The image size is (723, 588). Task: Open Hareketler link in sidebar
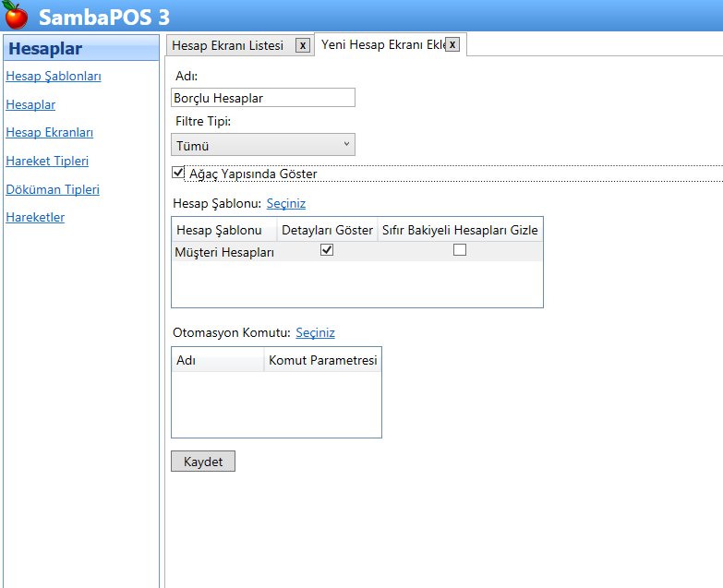click(35, 218)
